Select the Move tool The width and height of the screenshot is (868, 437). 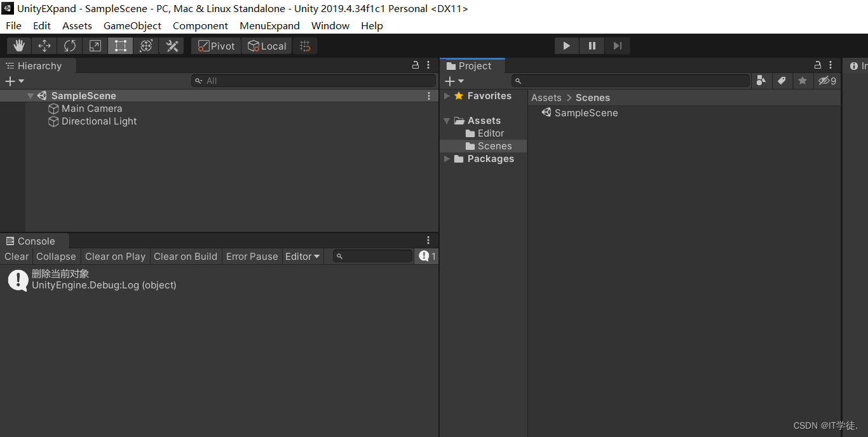pyautogui.click(x=44, y=46)
